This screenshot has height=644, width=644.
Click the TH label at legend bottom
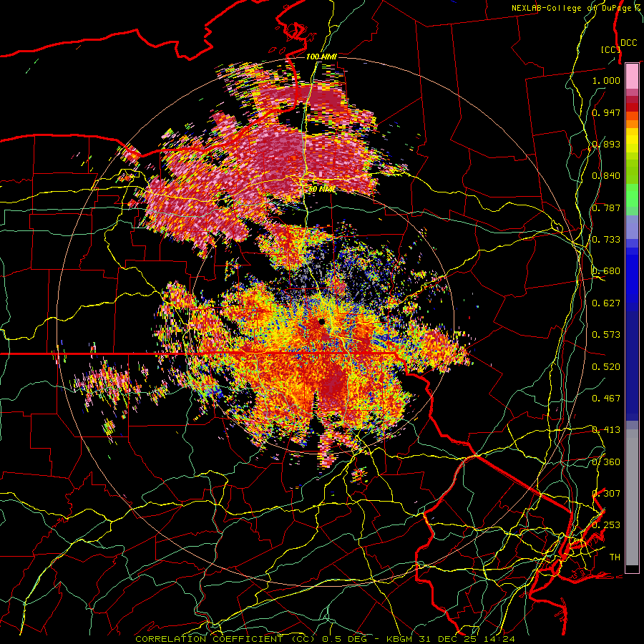(x=615, y=557)
